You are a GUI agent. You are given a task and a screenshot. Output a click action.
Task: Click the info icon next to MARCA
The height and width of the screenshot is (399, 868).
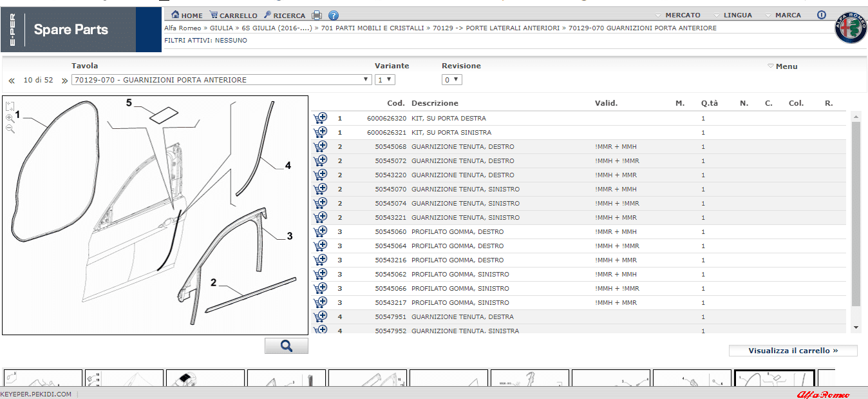(x=822, y=15)
